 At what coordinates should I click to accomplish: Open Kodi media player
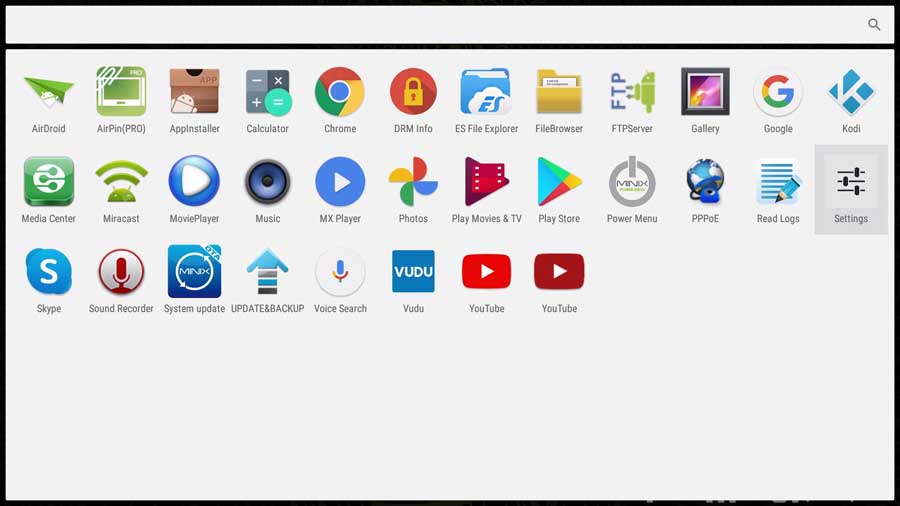coord(851,92)
